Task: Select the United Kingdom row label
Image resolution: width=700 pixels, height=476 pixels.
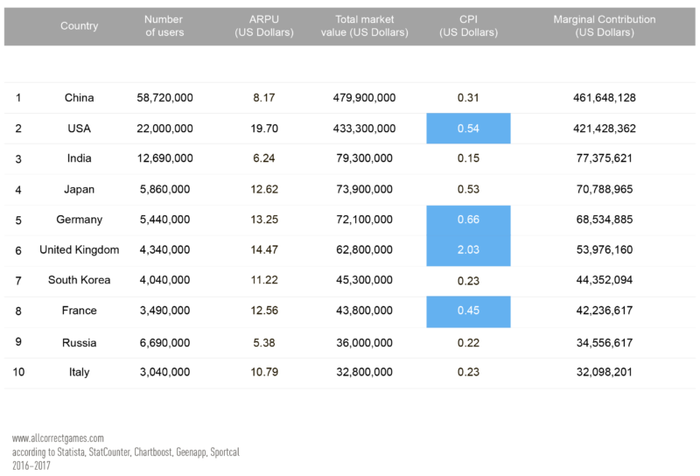Action: [79, 250]
